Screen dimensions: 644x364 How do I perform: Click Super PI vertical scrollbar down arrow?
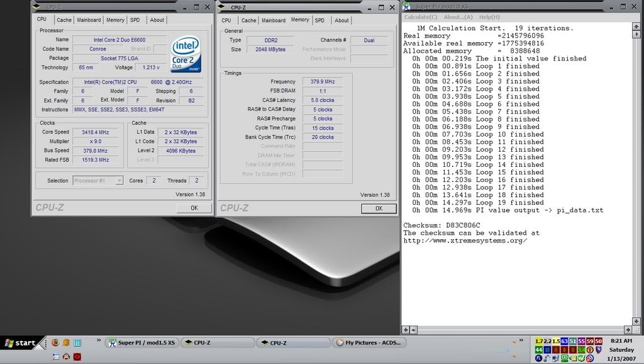coord(636,321)
